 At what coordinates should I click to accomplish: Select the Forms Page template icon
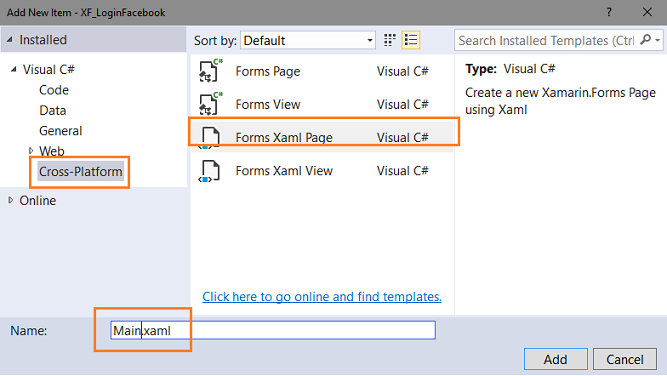210,71
